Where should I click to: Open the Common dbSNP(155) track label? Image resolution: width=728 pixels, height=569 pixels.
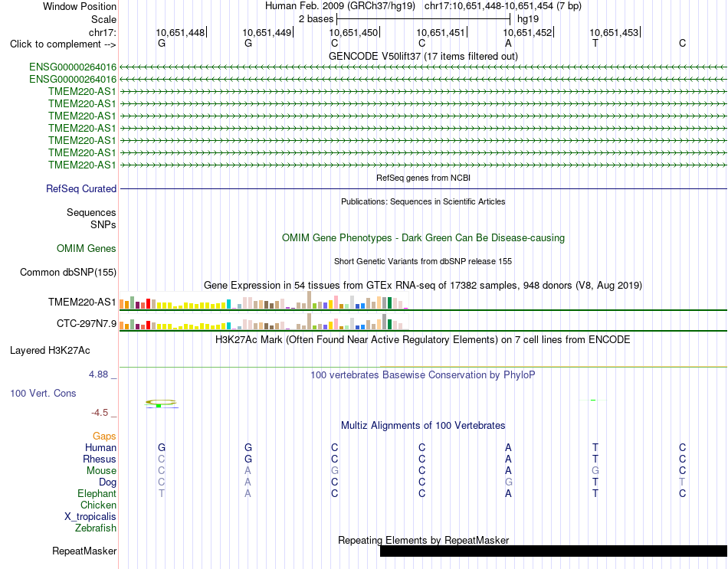(67, 272)
